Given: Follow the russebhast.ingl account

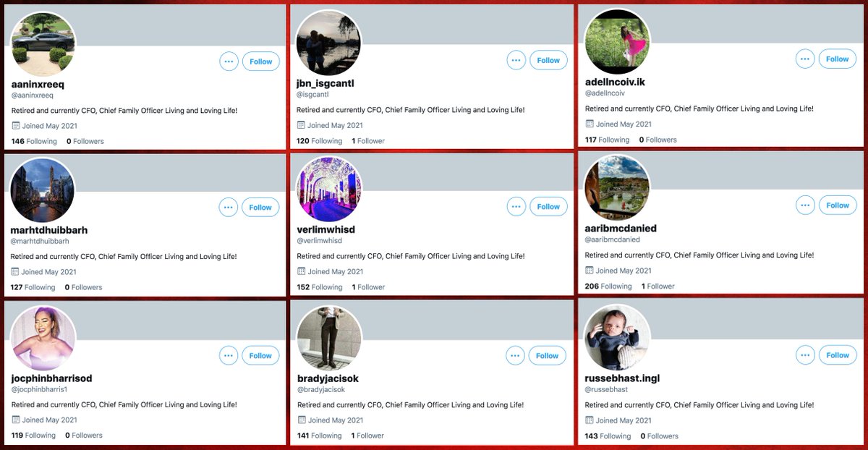Looking at the screenshot, I should pos(838,355).
